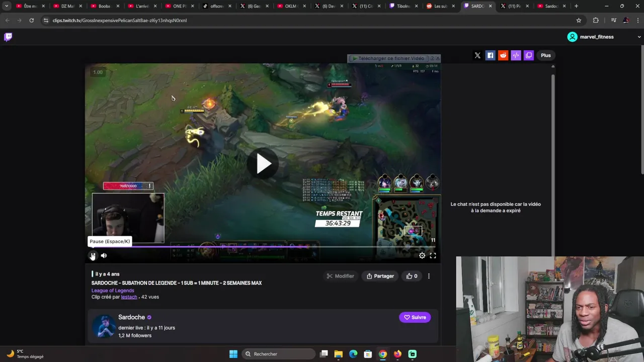Viewport: 644px width, 362px height.
Task: Click Télécharger ce fichier Vidéo button
Action: (x=388, y=58)
